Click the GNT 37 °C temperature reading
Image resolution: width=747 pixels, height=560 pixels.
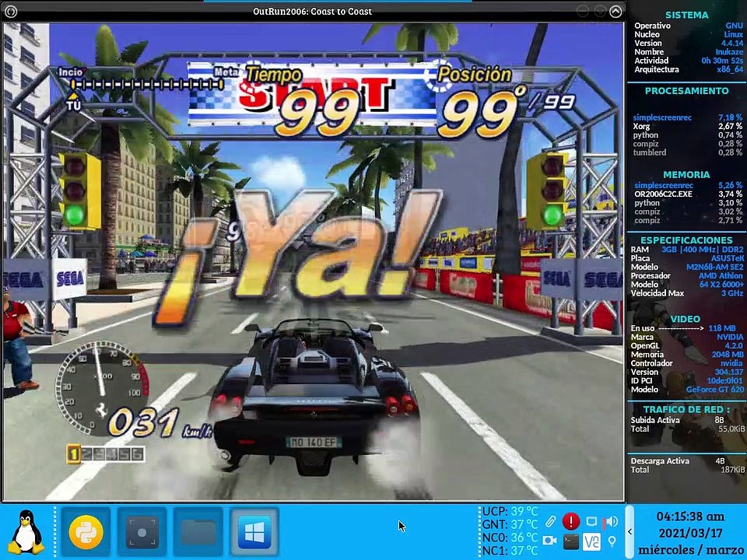click(x=510, y=524)
